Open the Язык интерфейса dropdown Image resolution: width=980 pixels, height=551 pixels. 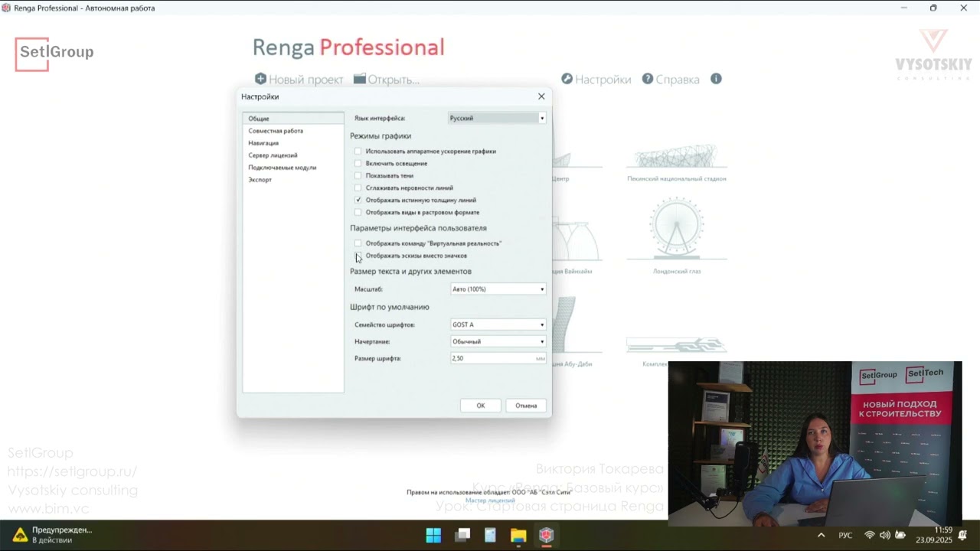pos(497,118)
